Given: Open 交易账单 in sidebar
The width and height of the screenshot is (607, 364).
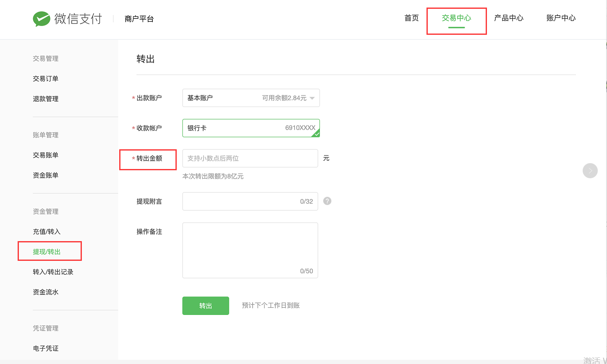Looking at the screenshot, I should coord(46,155).
